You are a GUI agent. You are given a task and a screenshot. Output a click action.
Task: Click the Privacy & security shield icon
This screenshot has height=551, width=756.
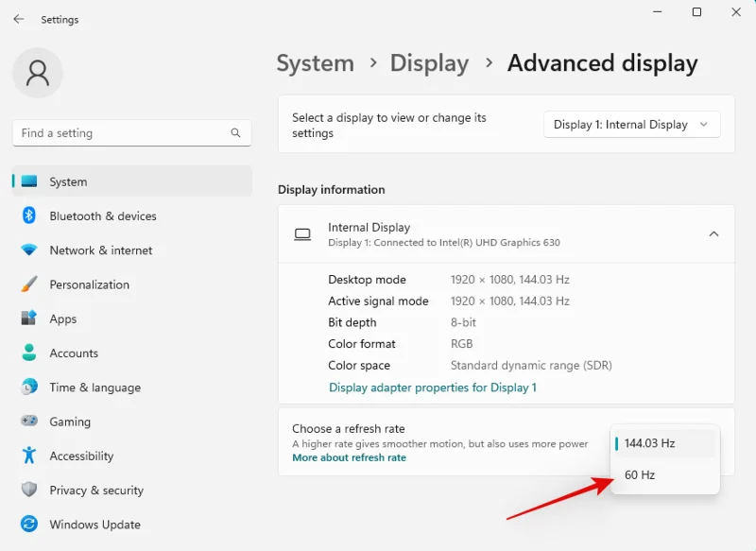click(x=29, y=490)
